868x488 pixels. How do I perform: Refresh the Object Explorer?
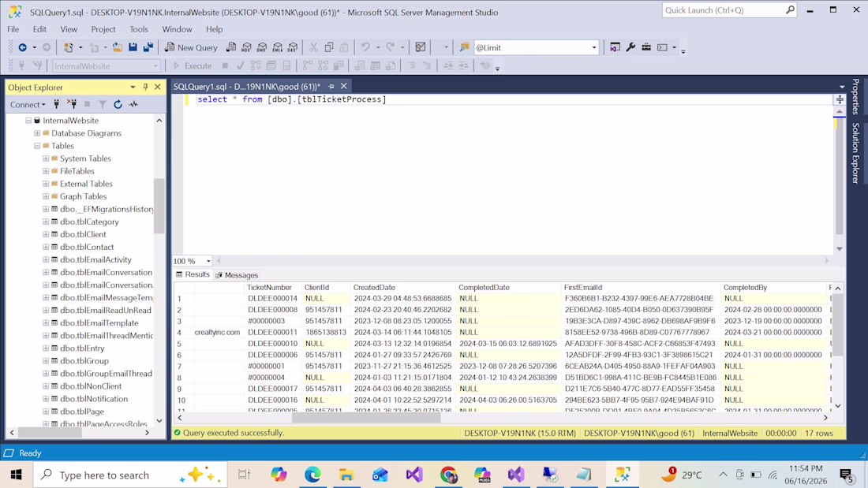tap(118, 104)
